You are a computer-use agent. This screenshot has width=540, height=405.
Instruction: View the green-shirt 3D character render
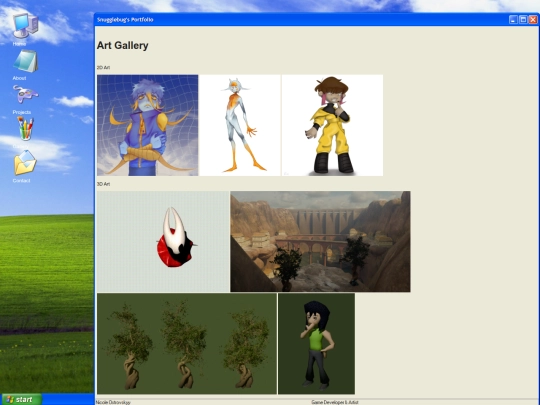click(x=316, y=344)
